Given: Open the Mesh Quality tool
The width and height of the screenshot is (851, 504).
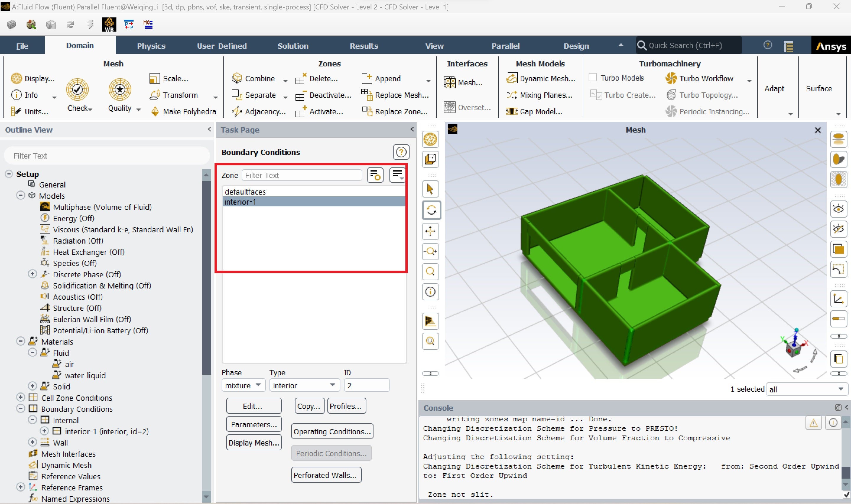Looking at the screenshot, I should (120, 90).
